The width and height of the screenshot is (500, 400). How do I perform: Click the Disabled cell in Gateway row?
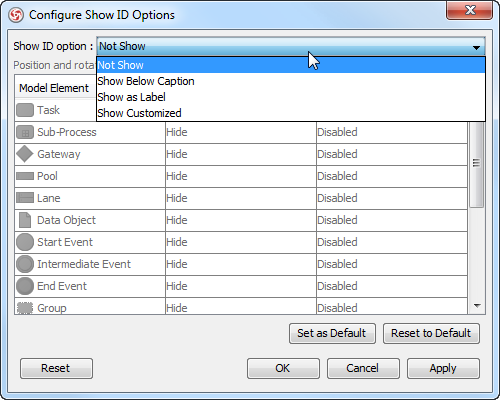[x=392, y=154]
